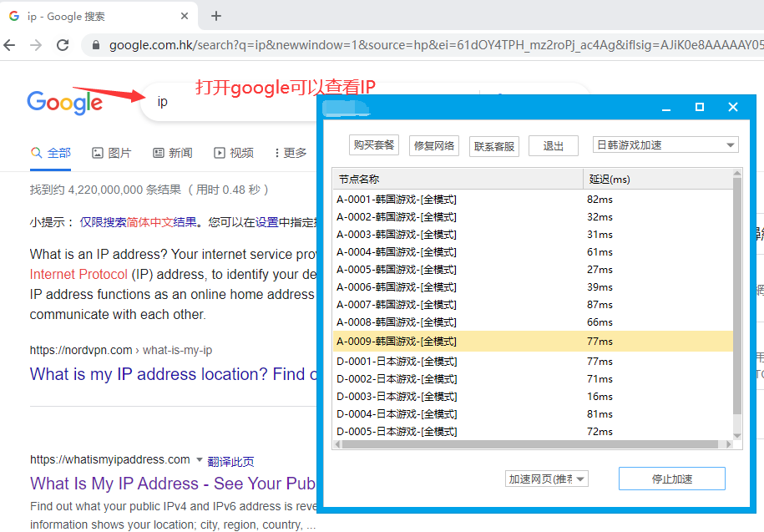Click the browser forward arrow

click(36, 45)
